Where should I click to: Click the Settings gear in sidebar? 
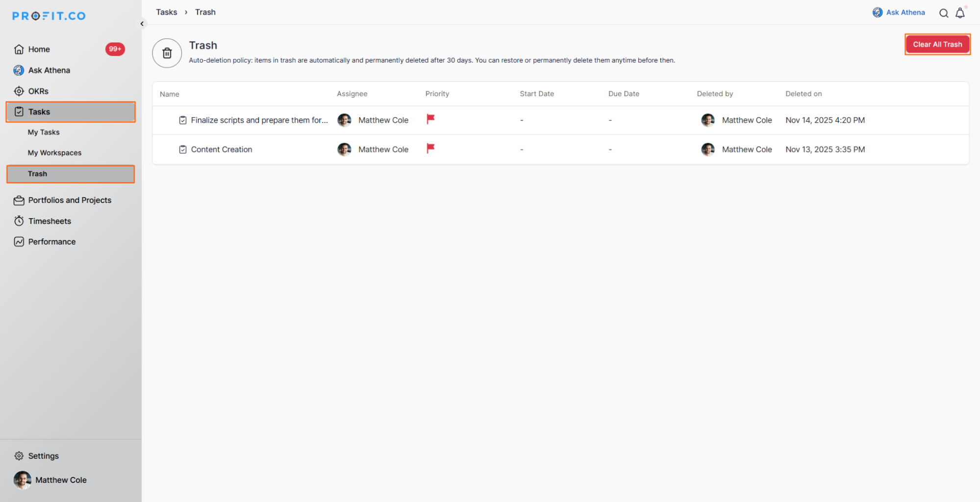click(x=19, y=456)
